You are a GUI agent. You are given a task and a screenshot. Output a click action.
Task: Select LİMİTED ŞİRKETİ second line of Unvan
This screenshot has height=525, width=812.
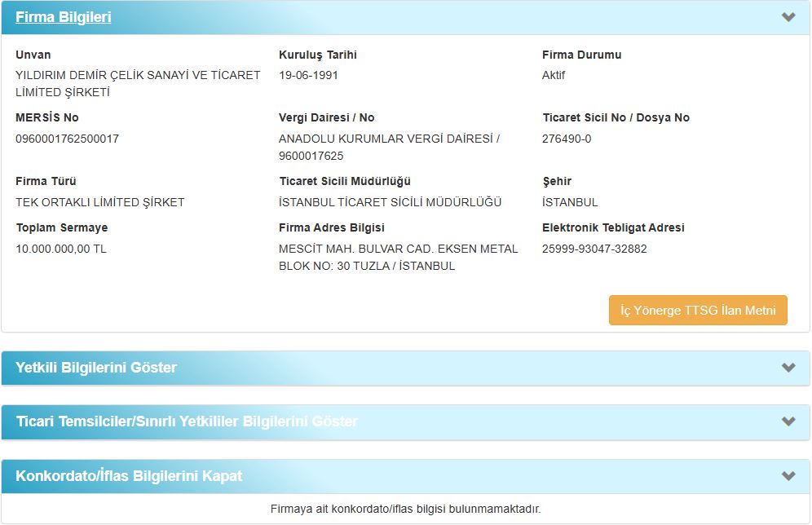[x=63, y=92]
